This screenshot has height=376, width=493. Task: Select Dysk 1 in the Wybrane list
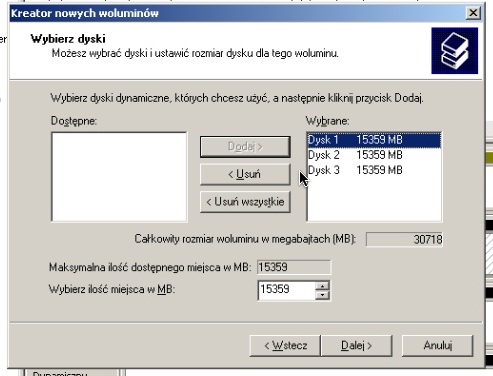pos(374,140)
